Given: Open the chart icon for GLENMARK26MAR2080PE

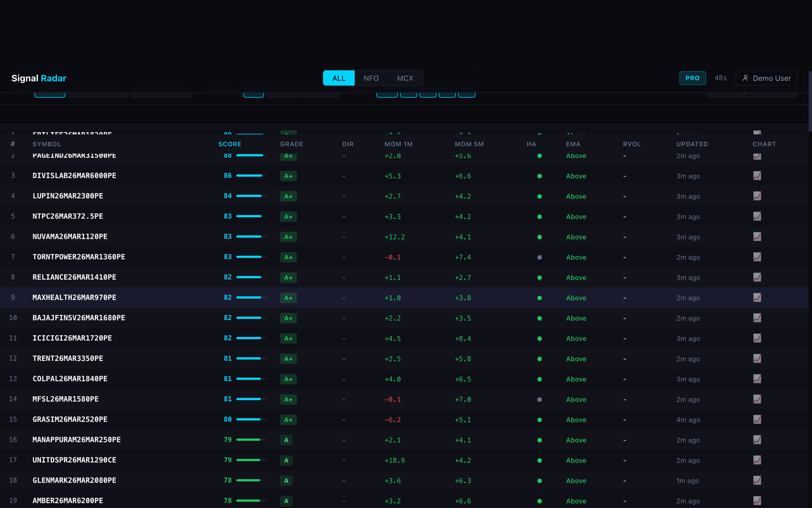Looking at the screenshot, I should click(757, 480).
